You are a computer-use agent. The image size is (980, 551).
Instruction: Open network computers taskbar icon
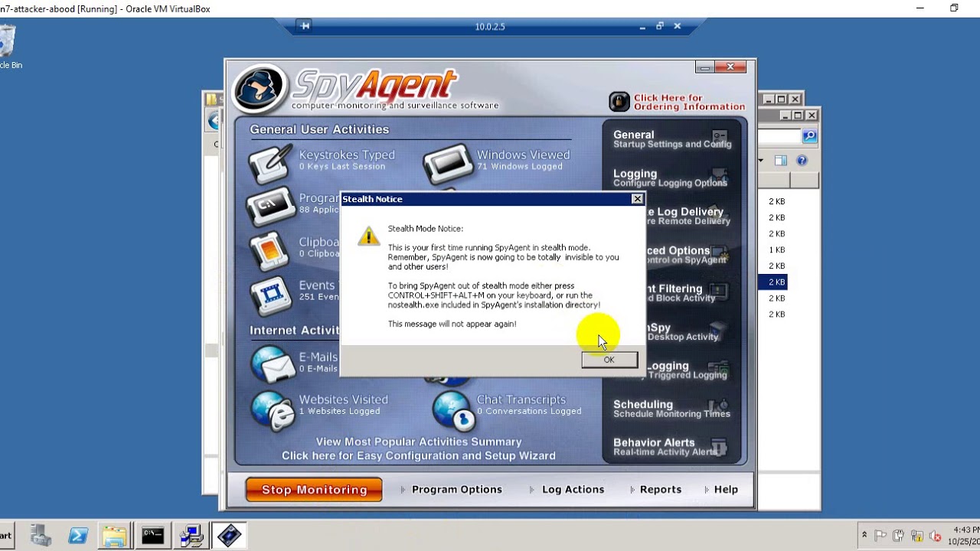click(x=190, y=536)
